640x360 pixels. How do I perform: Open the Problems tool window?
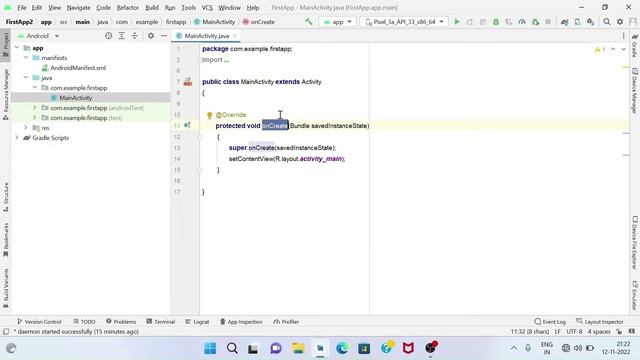pyautogui.click(x=121, y=322)
